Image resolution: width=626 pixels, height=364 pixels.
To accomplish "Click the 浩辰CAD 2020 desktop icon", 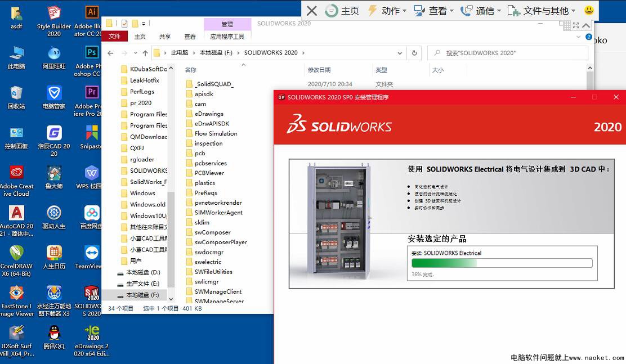I will pyautogui.click(x=54, y=141).
